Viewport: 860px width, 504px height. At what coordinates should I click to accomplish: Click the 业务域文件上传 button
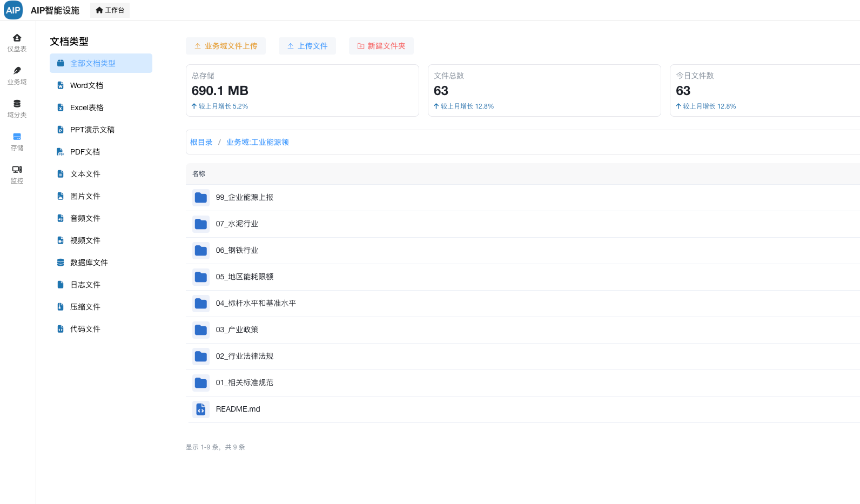[x=226, y=46]
